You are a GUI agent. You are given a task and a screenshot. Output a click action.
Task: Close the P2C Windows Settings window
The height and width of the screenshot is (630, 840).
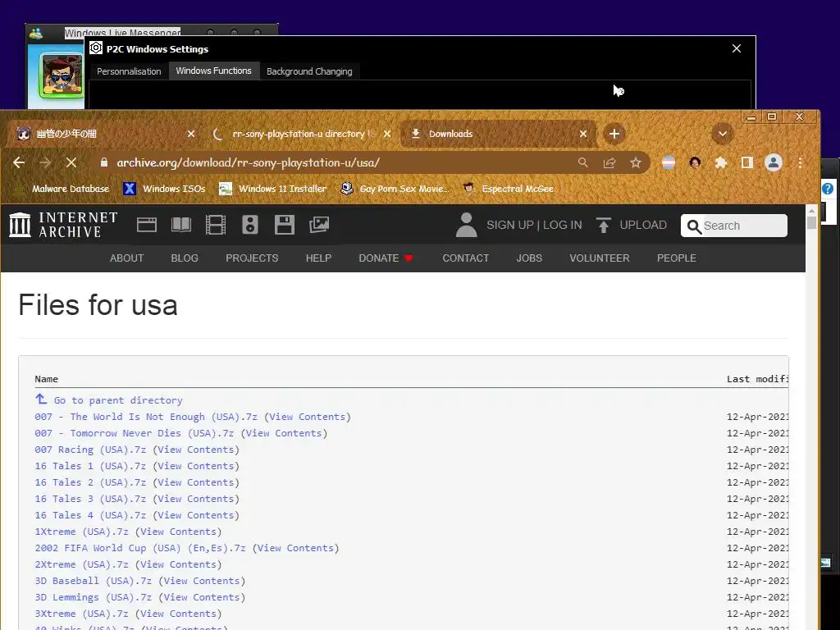[737, 48]
